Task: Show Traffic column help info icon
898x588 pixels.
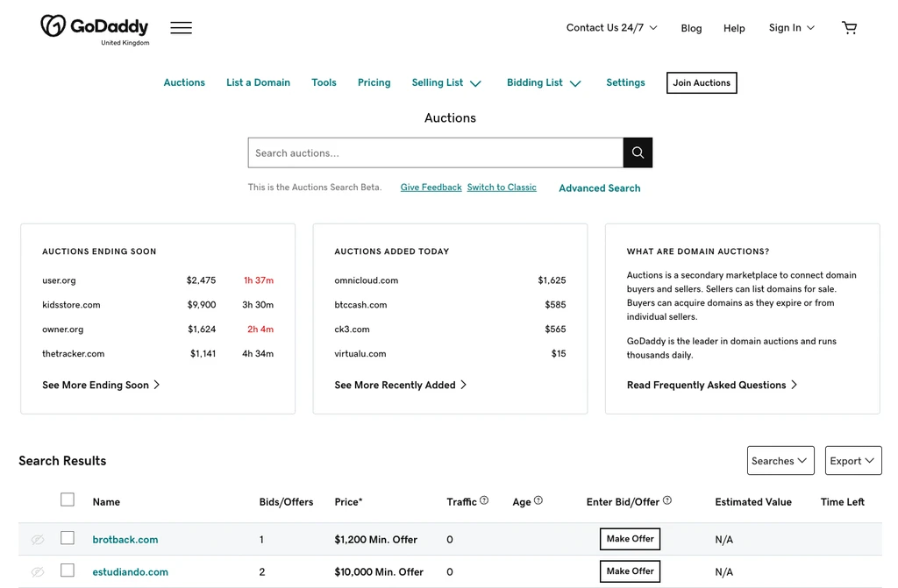Action: pos(484,500)
